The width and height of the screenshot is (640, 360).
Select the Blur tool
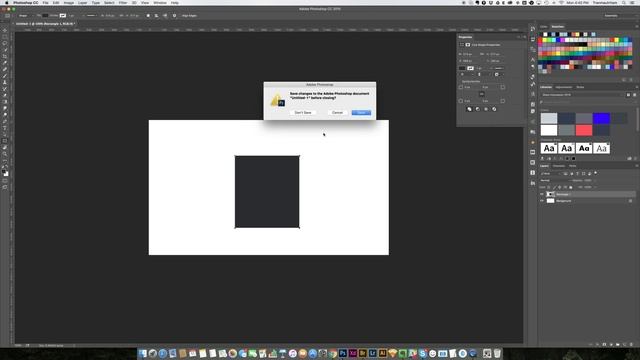pos(5,109)
